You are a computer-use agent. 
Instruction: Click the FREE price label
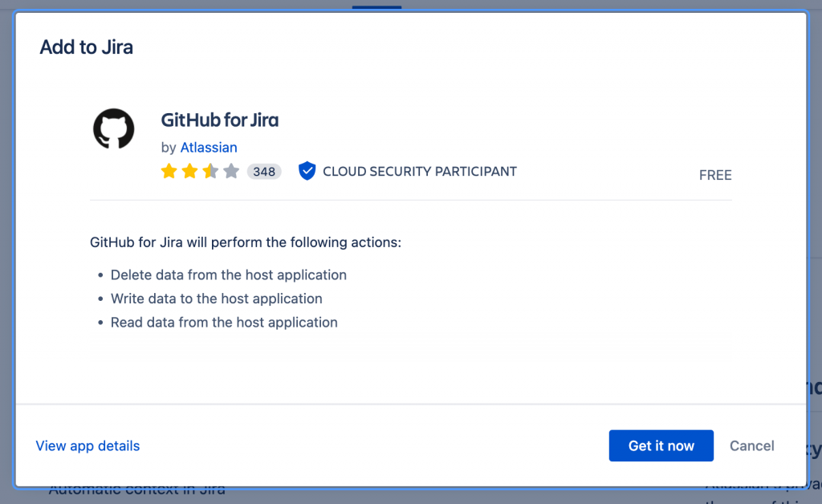(x=715, y=175)
